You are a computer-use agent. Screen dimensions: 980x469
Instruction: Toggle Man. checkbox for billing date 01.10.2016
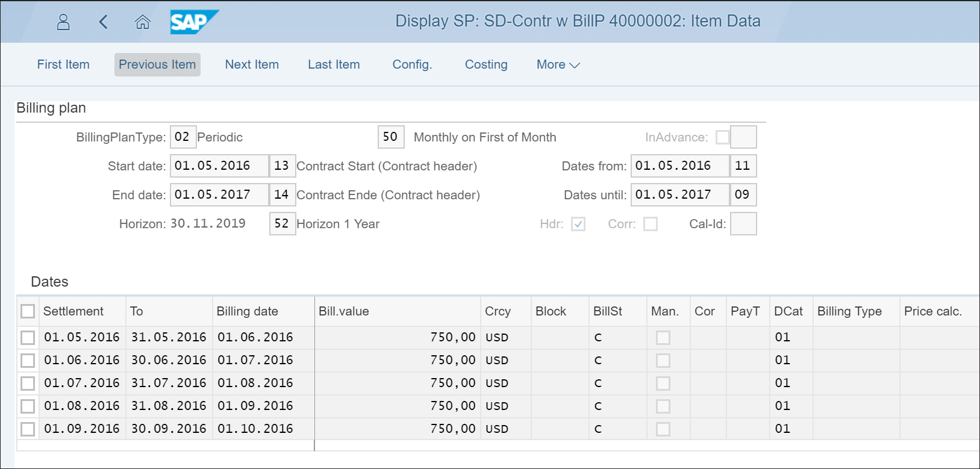663,429
